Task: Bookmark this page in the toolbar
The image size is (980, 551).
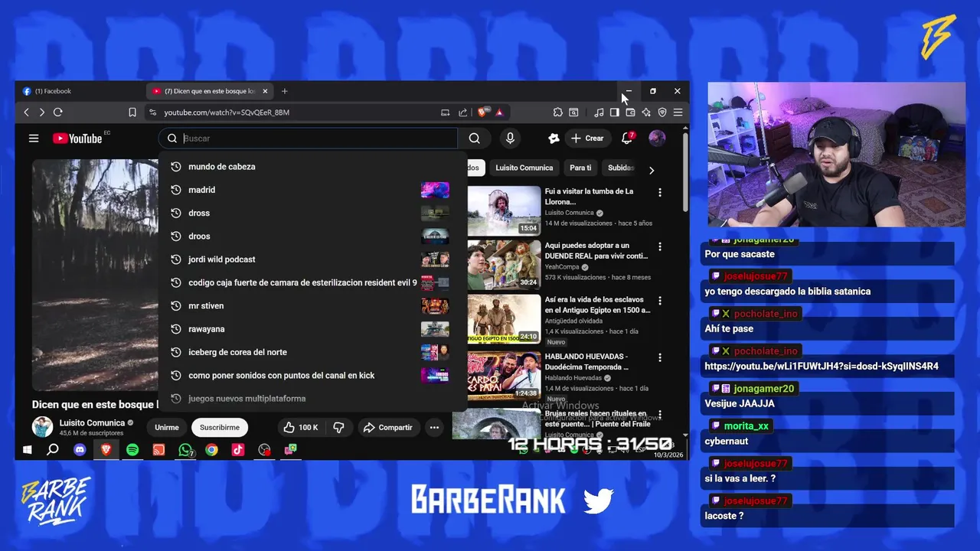Action: pyautogui.click(x=132, y=112)
